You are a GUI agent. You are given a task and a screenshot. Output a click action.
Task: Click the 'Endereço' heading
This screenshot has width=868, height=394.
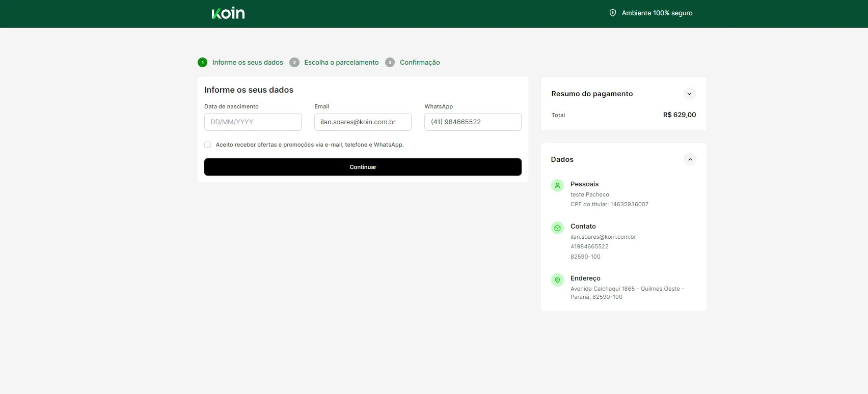click(585, 278)
